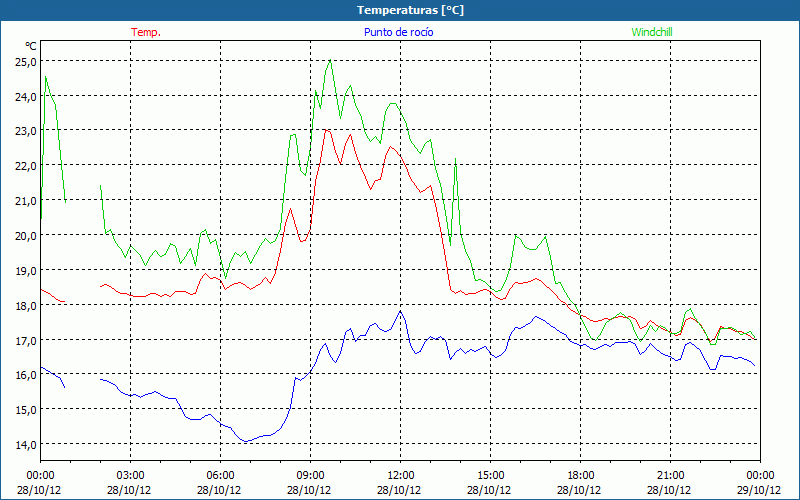800x500 pixels.
Task: Click the 03:00 time axis label
Action: pyautogui.click(x=130, y=475)
